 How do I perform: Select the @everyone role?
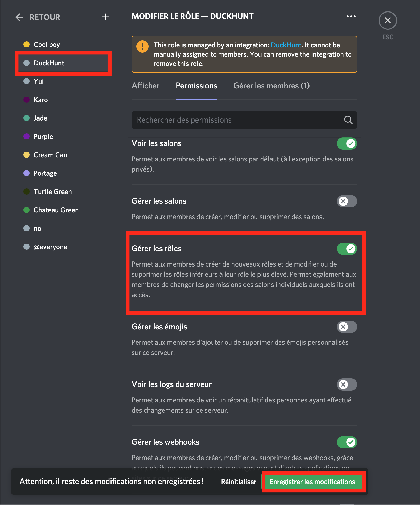pos(50,247)
